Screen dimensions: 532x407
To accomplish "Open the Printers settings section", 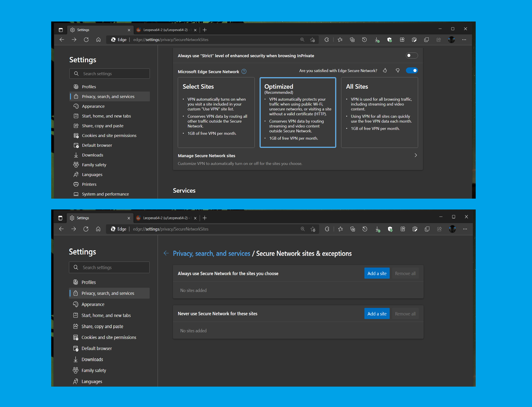I will coord(89,184).
